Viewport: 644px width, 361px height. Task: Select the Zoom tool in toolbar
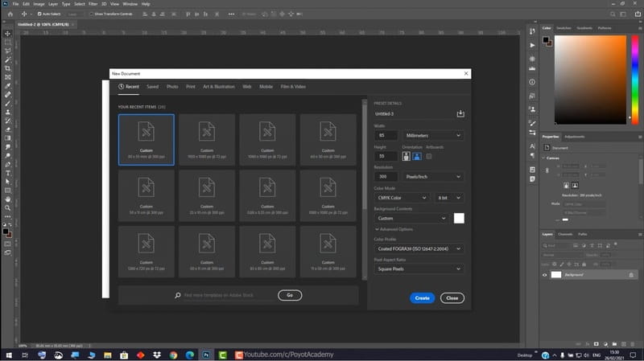(x=8, y=207)
